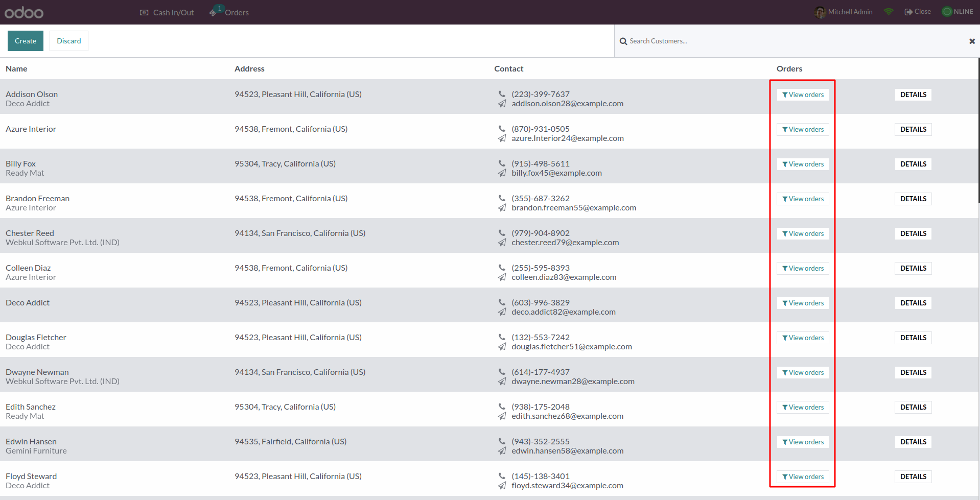Click phone icon beside (132)-553-7242
The image size is (980, 500).
coord(502,337)
